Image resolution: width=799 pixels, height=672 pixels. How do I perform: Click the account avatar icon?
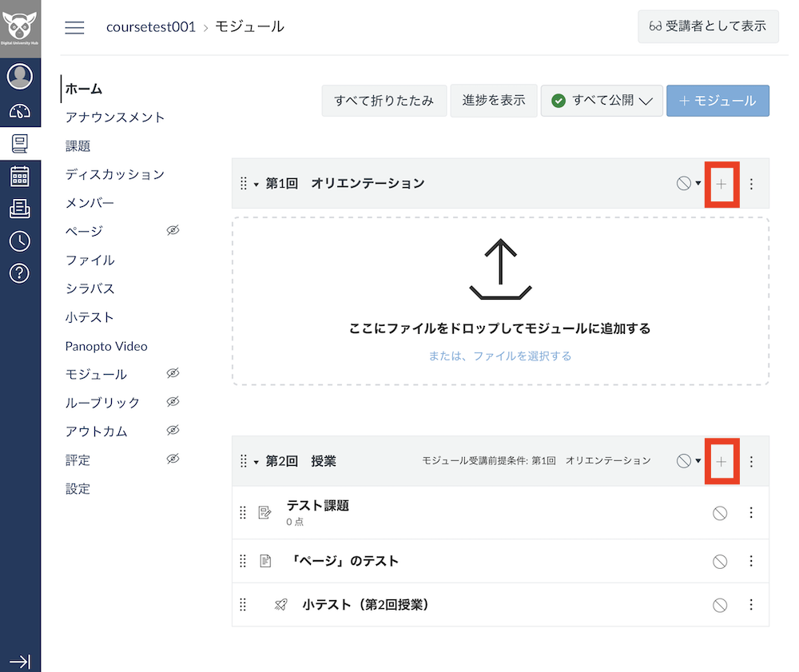[20, 76]
